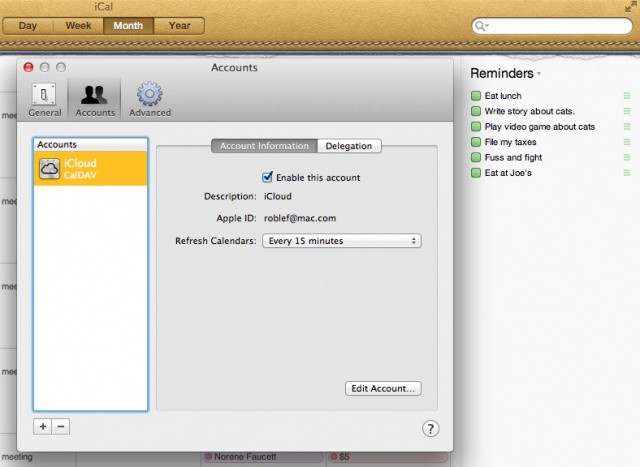Select the Fuss and fight reminder text
Image resolution: width=640 pixels, height=467 pixels.
tap(513, 157)
